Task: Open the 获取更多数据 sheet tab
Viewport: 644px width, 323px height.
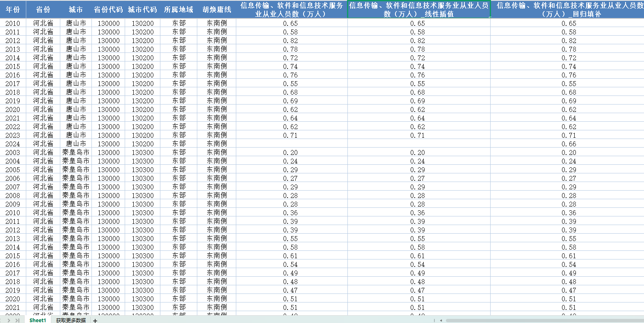Action: [x=71, y=321]
